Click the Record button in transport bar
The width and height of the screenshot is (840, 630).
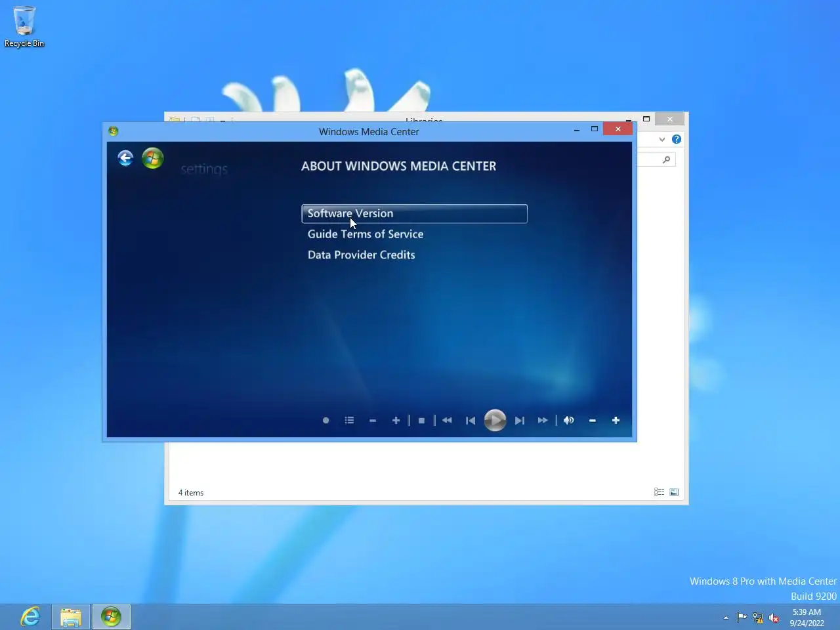(326, 420)
